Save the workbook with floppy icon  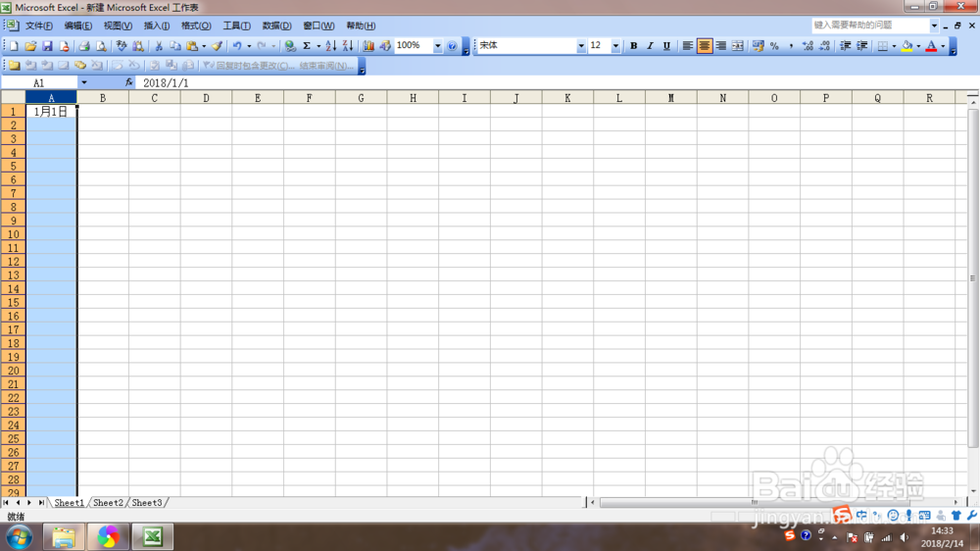(47, 46)
